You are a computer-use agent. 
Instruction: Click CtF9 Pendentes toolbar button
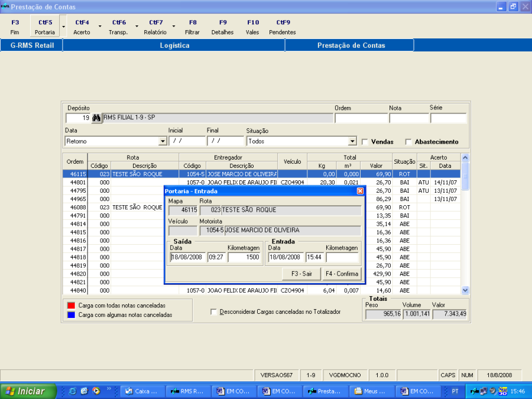coord(283,27)
